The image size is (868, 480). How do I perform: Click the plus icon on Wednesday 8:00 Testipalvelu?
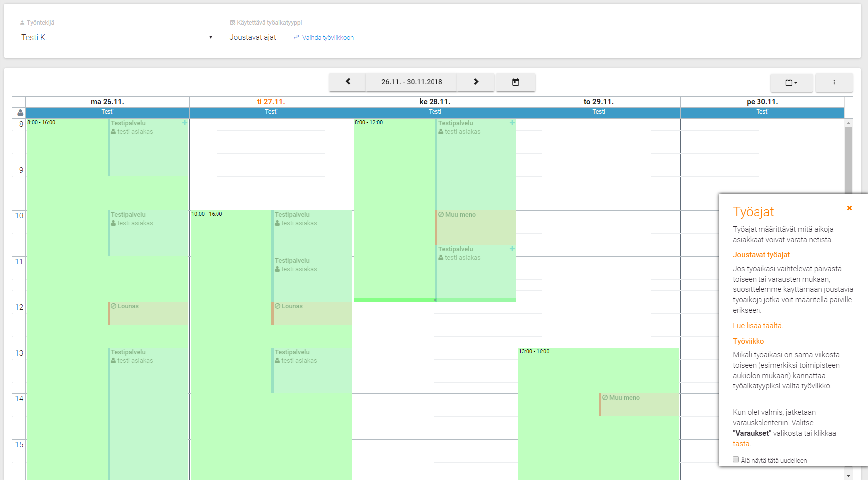click(x=512, y=123)
